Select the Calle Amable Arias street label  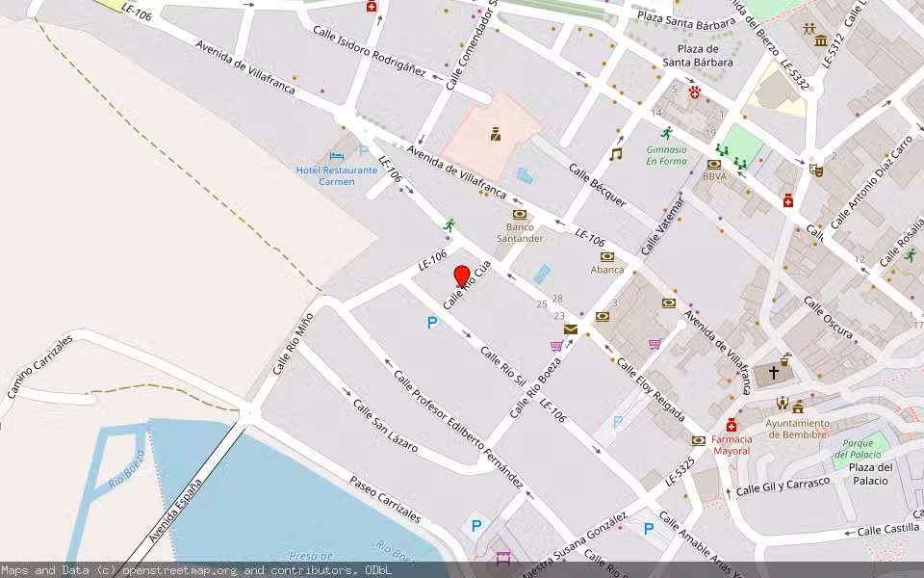coord(694,541)
